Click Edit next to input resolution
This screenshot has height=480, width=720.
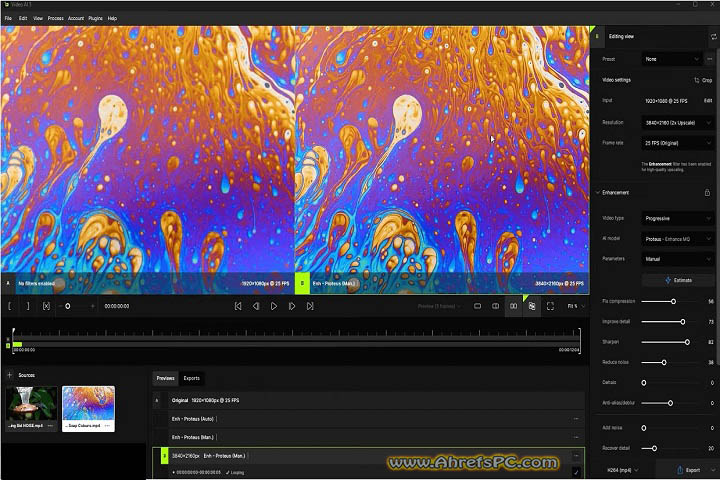708,100
